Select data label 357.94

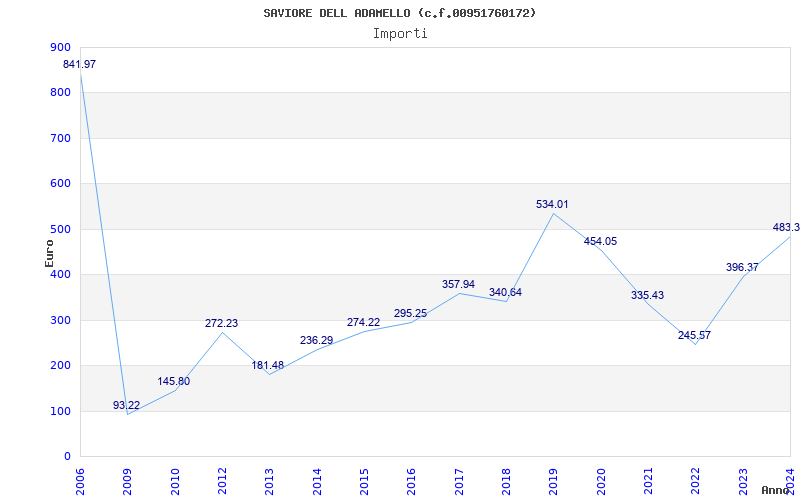point(458,284)
